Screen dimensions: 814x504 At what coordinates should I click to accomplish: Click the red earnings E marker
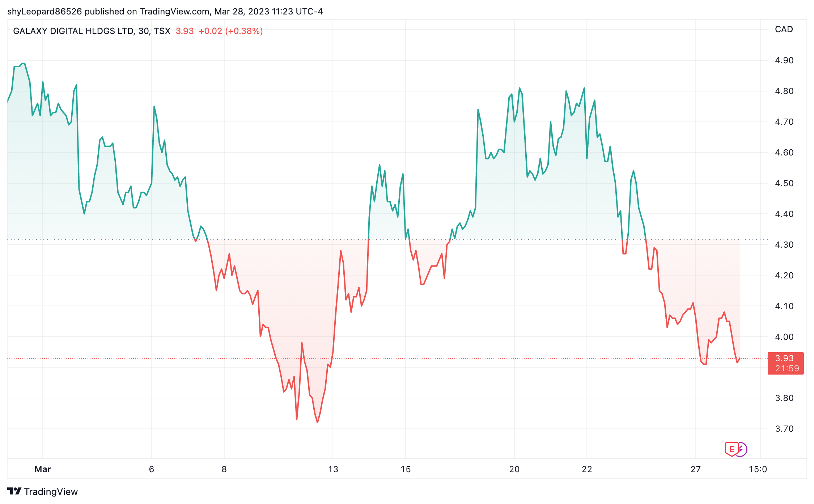732,449
